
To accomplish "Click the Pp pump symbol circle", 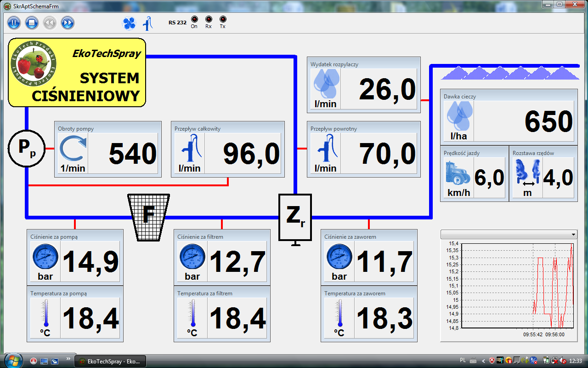I will pos(27,149).
